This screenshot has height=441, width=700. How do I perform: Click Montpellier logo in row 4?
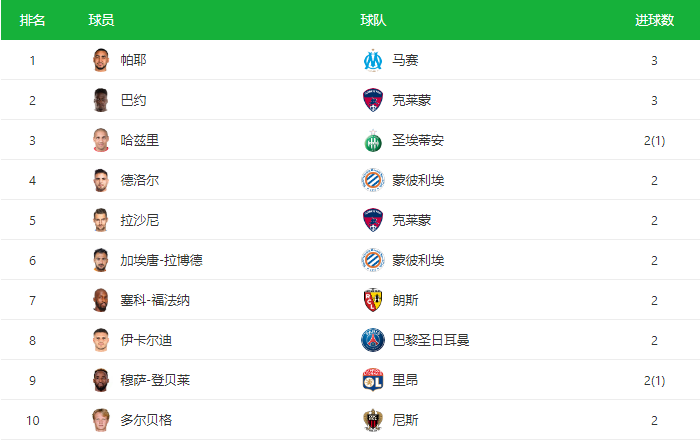point(373,180)
